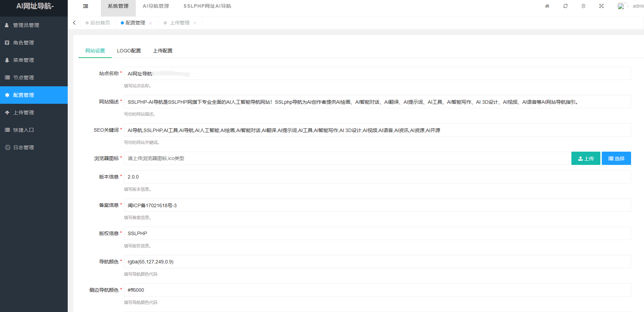The width and height of the screenshot is (644, 312).
Task: Click the home icon in top bar
Action: point(547,6)
